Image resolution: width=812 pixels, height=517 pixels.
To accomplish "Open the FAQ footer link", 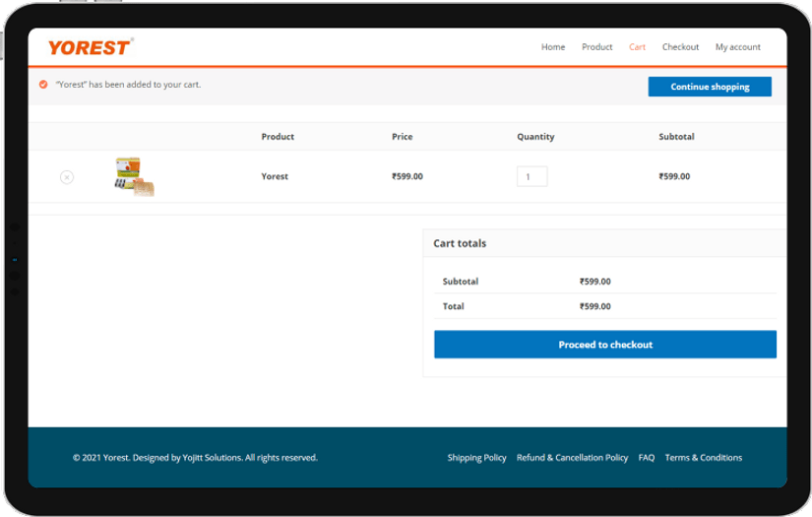I will coord(647,458).
